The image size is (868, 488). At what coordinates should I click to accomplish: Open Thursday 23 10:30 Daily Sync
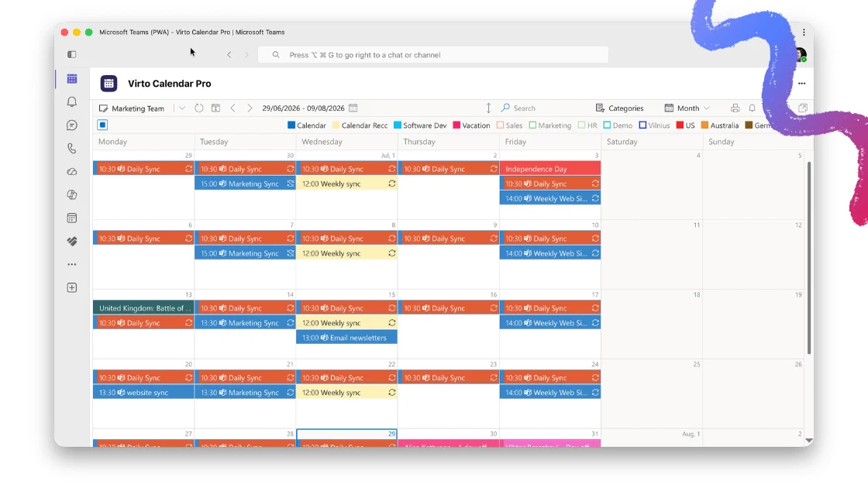tap(449, 378)
